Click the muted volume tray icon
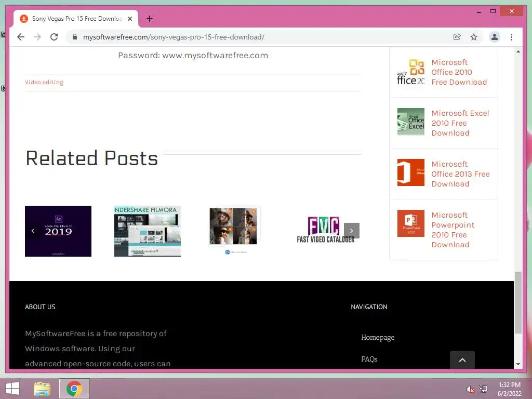 470,389
